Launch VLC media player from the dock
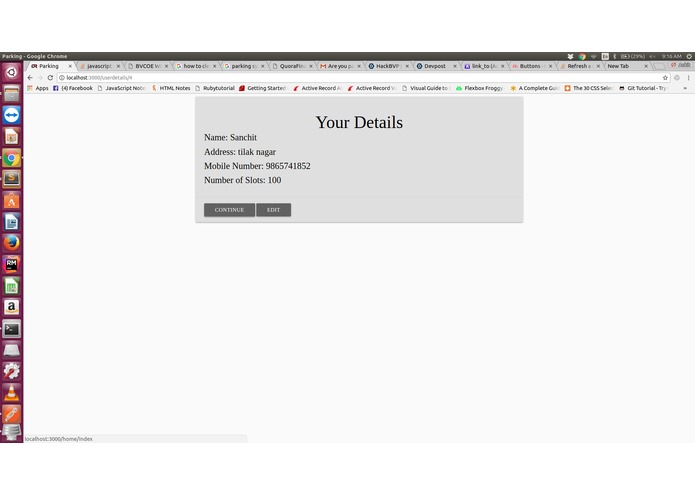 tap(12, 393)
